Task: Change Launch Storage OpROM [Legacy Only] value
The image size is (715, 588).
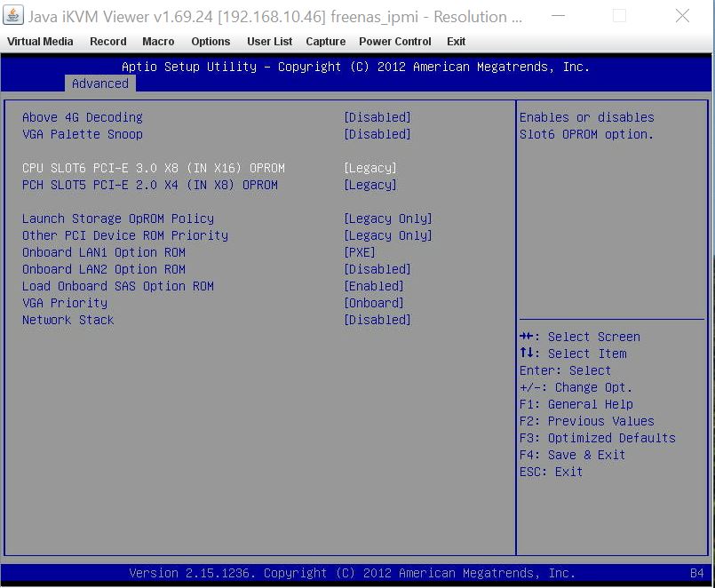Action: coord(388,219)
